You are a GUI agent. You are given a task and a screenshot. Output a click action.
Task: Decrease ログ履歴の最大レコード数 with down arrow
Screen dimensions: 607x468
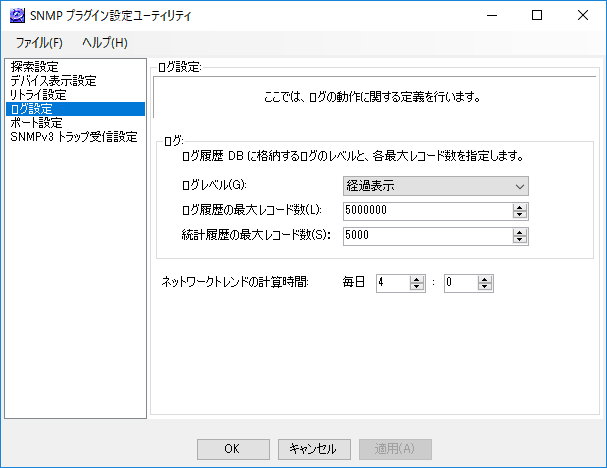[x=520, y=215]
